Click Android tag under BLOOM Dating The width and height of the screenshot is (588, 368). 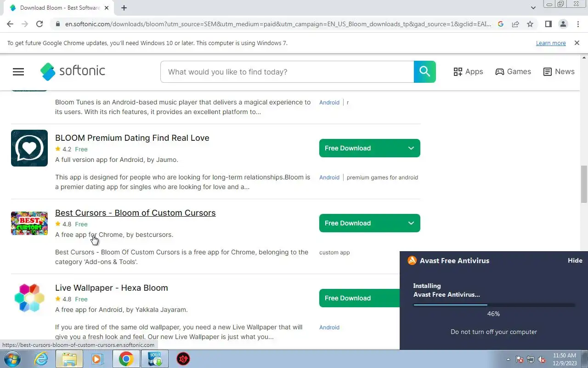(329, 178)
